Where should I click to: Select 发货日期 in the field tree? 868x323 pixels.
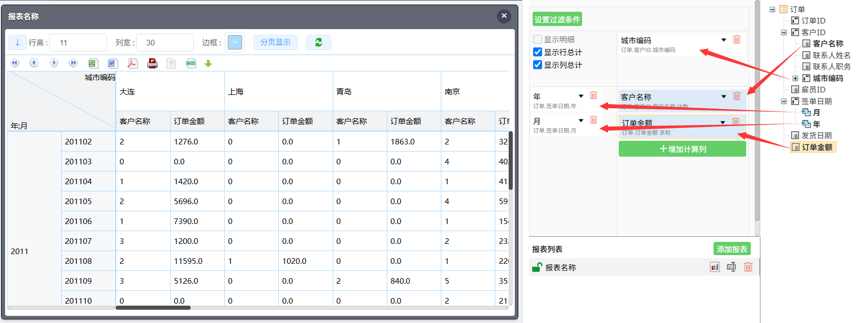tap(817, 135)
